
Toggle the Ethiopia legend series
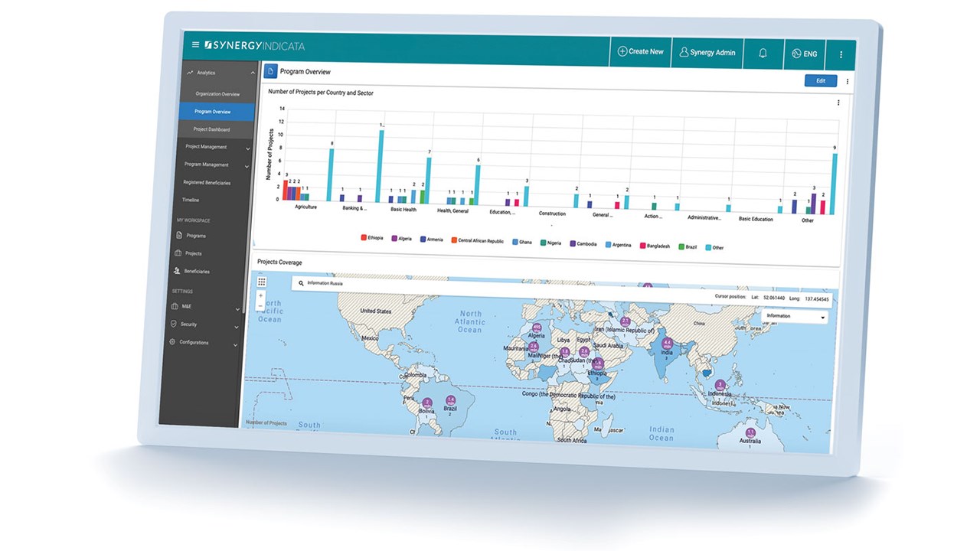click(372, 238)
